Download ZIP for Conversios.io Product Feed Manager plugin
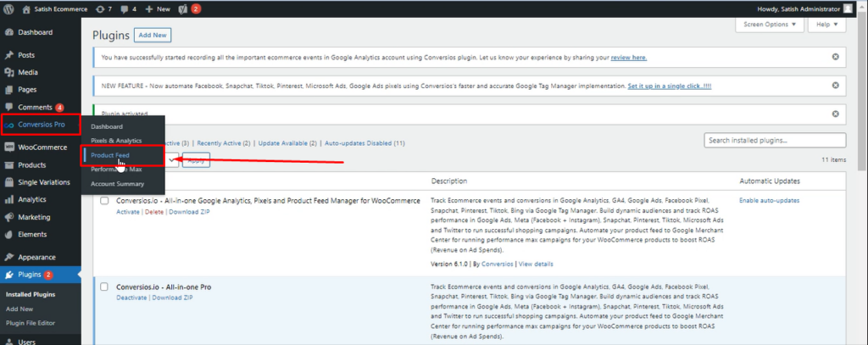 [x=189, y=212]
